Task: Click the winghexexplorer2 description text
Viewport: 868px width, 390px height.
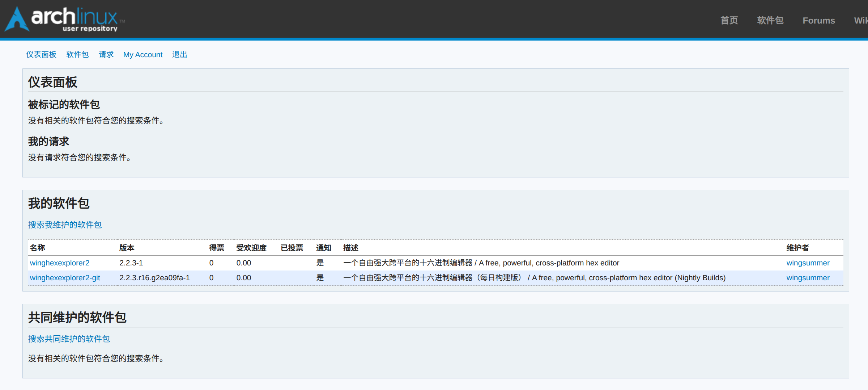Action: (x=481, y=263)
